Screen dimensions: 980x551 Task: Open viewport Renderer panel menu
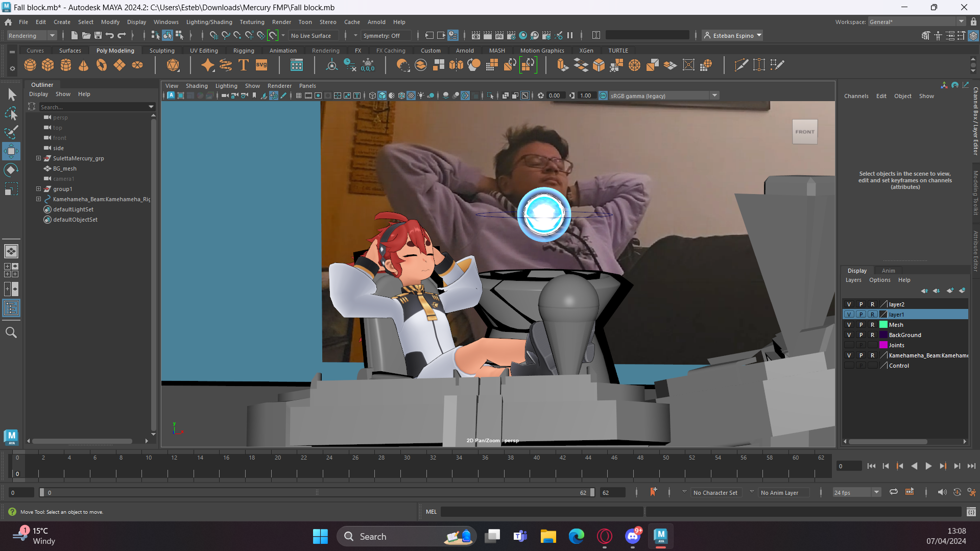[x=279, y=86]
